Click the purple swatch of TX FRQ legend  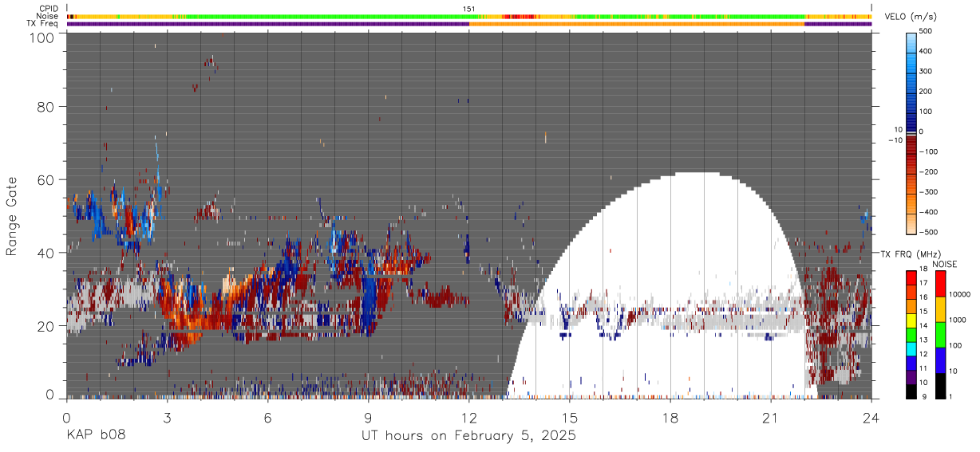coord(911,378)
